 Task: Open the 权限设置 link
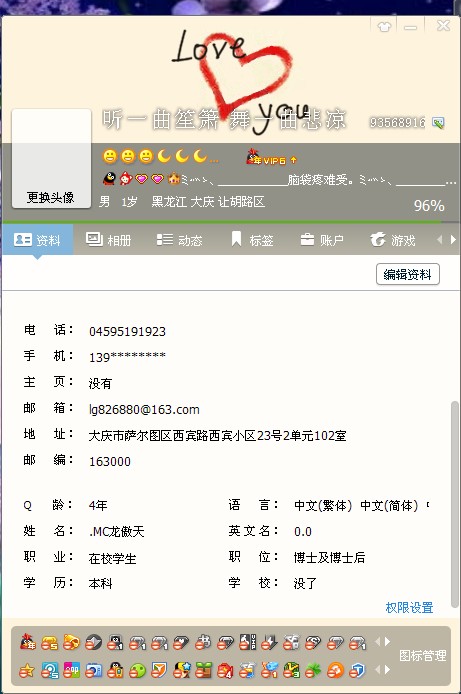pyautogui.click(x=409, y=608)
